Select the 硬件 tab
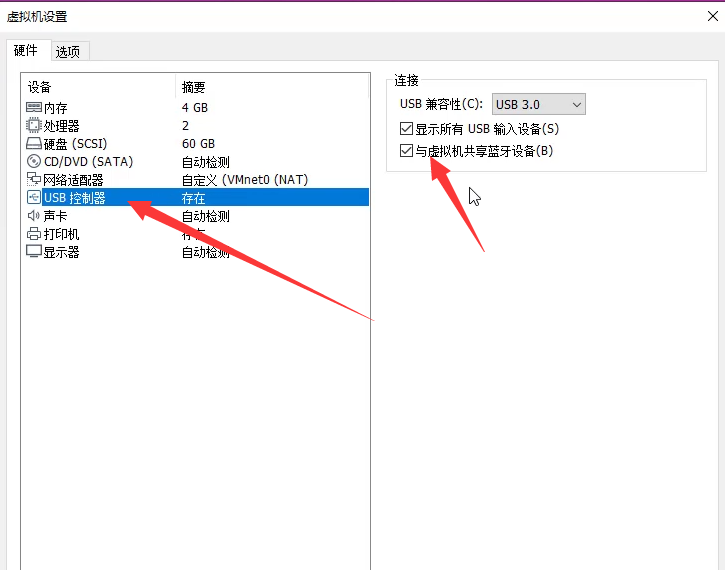Viewport: 725px width, 570px height. pyautogui.click(x=26, y=51)
